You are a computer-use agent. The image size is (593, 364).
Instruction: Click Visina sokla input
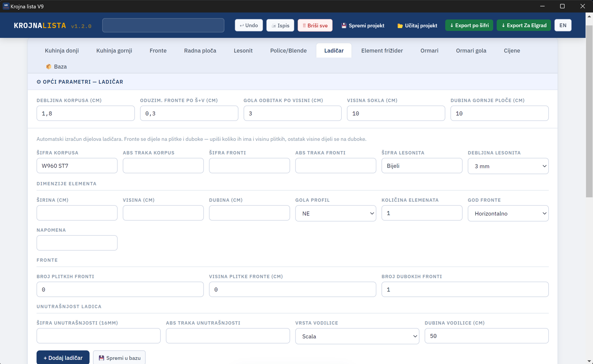coord(396,113)
